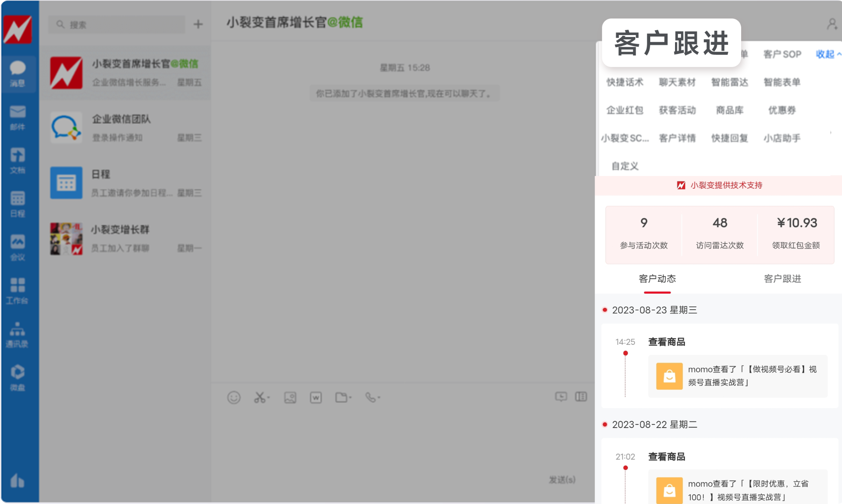842x504 pixels.
Task: Click the screen message icon near chat toolbar right
Action: click(x=561, y=397)
